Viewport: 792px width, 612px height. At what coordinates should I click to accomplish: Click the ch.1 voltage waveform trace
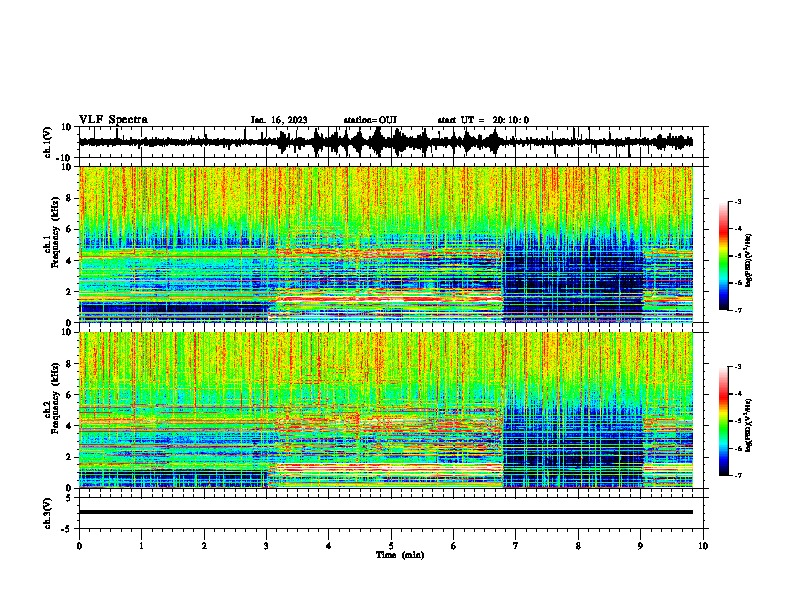385,142
